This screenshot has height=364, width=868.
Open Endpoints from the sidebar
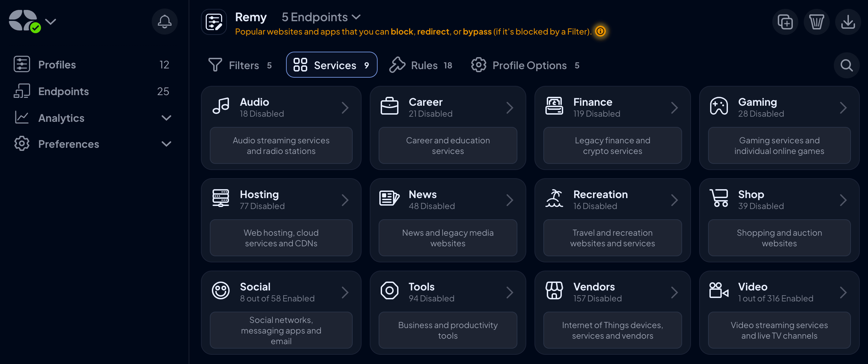[64, 91]
